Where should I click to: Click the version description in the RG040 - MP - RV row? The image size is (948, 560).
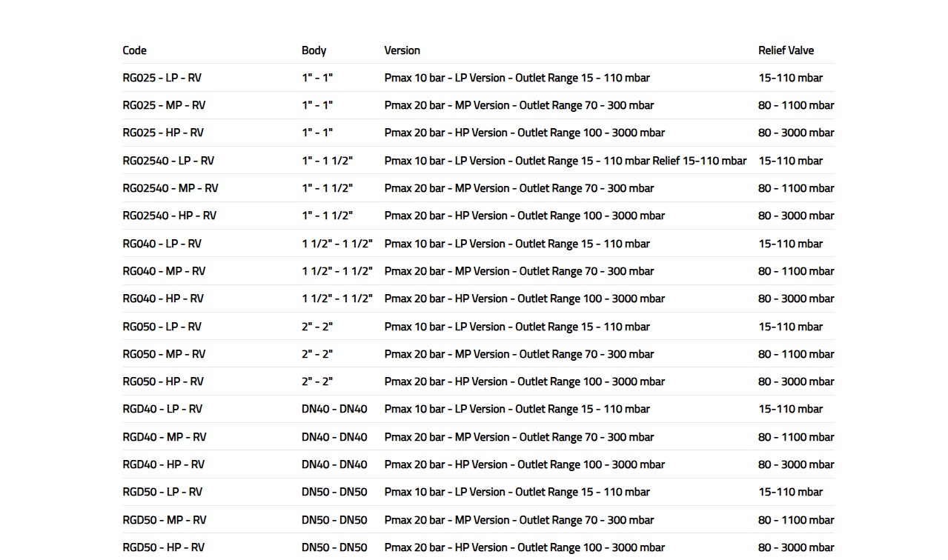click(519, 271)
